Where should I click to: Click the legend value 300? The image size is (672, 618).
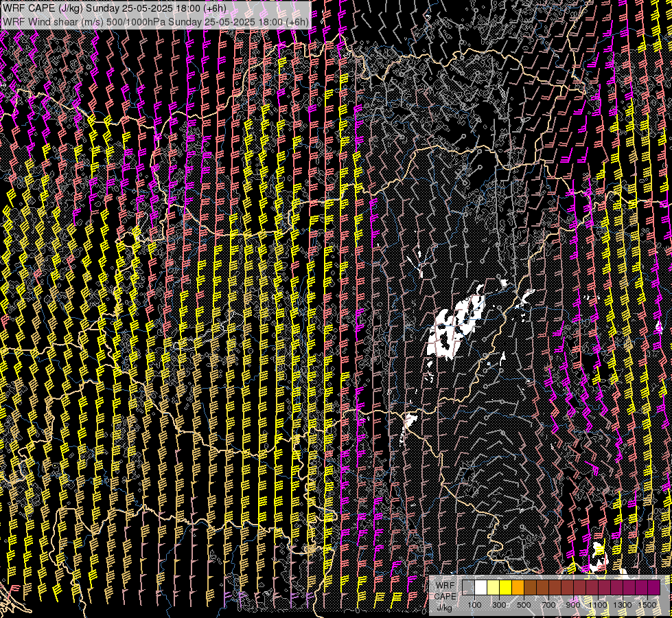tap(499, 605)
